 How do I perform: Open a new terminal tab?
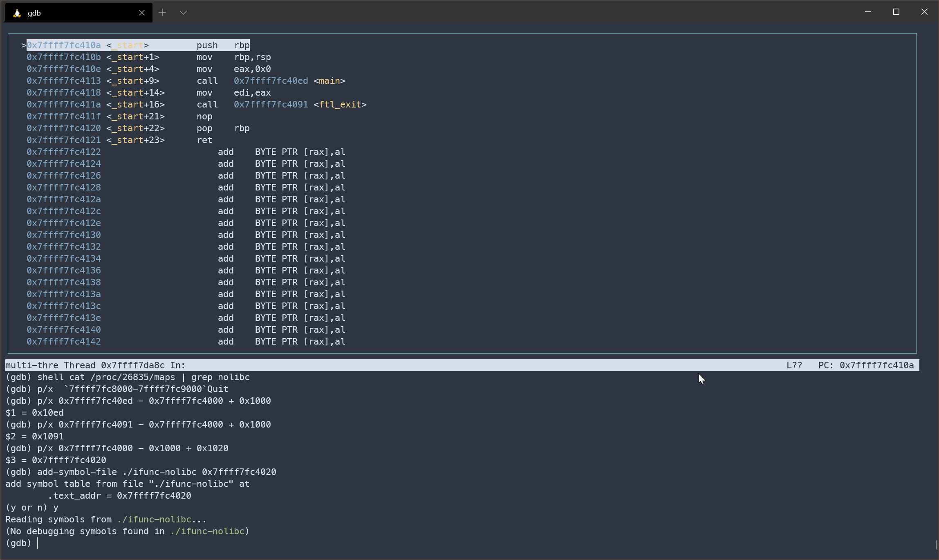point(162,13)
